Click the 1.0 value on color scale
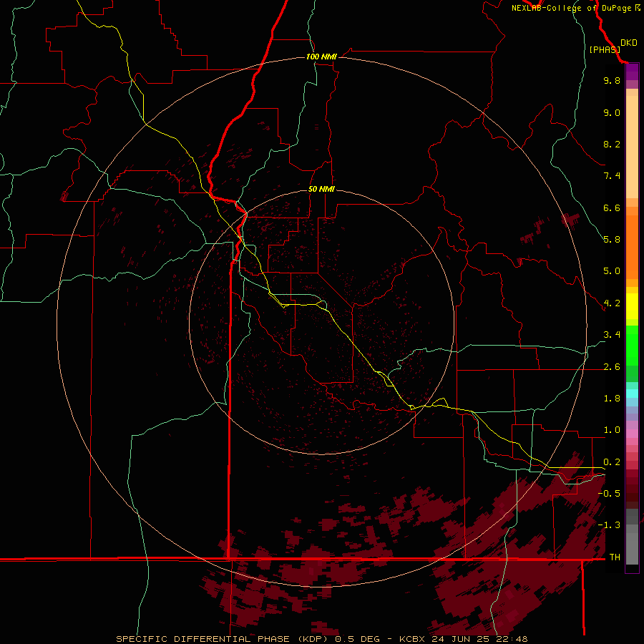Screen dimensions: 644x644 coord(612,430)
